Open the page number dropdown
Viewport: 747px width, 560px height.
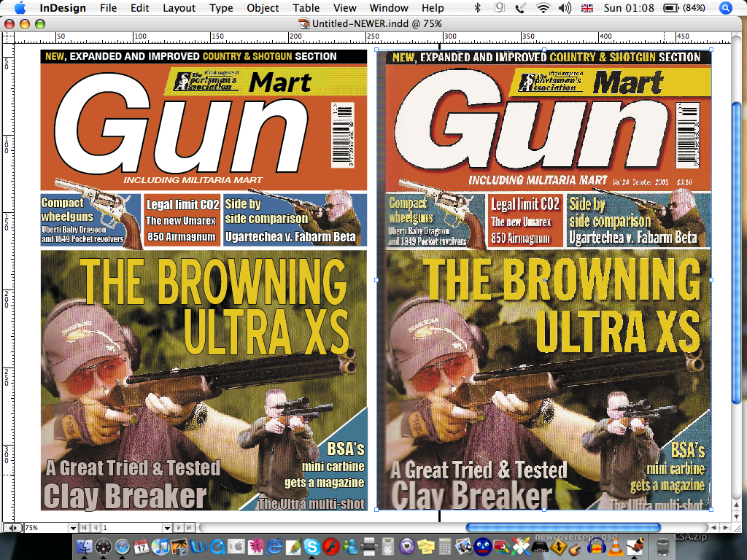(167, 528)
